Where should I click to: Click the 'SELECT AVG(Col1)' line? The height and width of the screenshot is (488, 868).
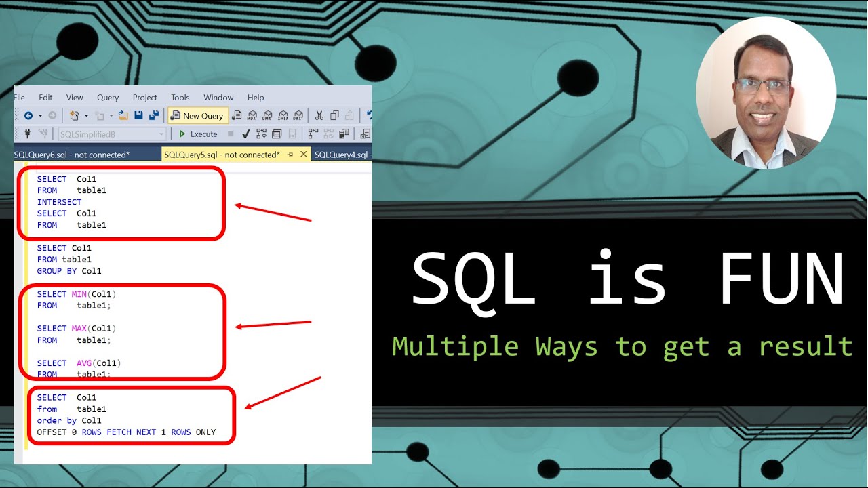coord(79,363)
